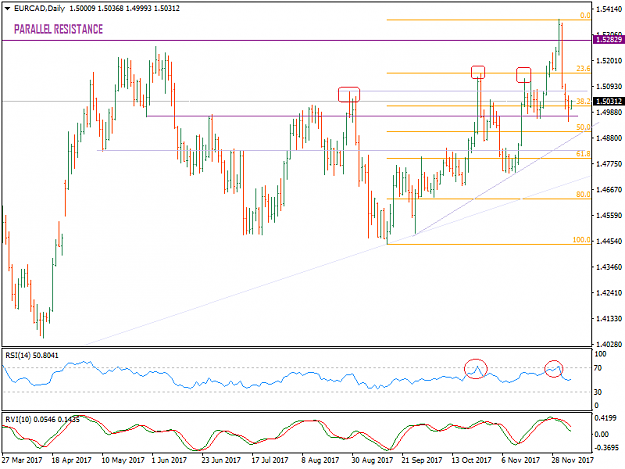Click the RSI scale value 30
This screenshot has height=469, width=625.
[x=597, y=392]
